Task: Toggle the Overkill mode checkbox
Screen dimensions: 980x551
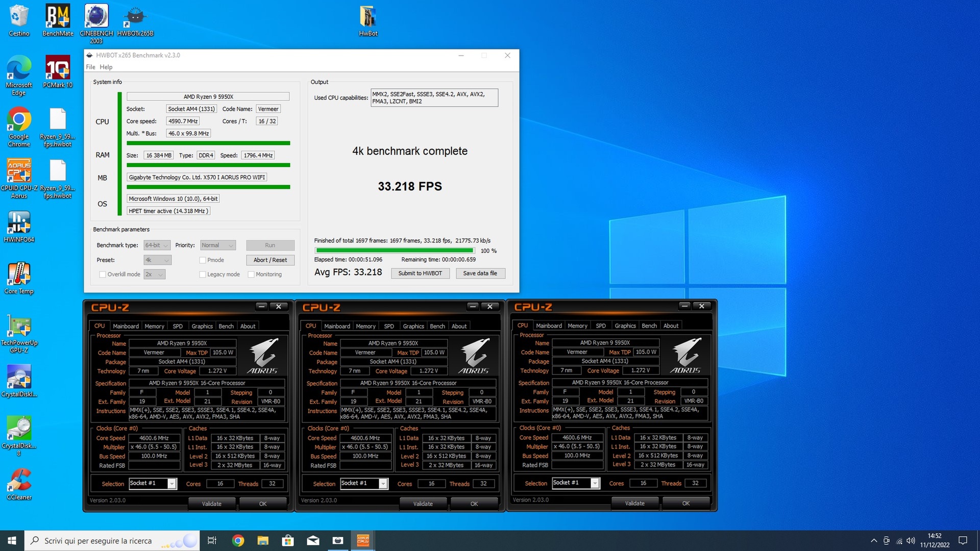Action: [x=103, y=274]
